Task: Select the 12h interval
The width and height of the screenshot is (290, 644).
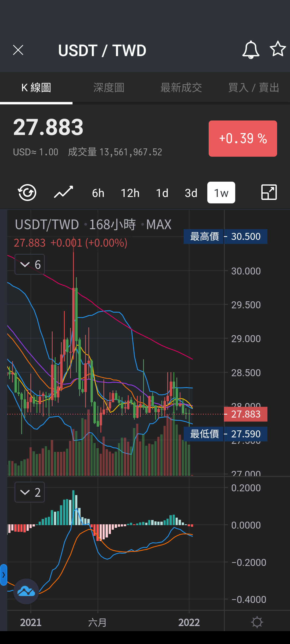Action: pos(130,193)
